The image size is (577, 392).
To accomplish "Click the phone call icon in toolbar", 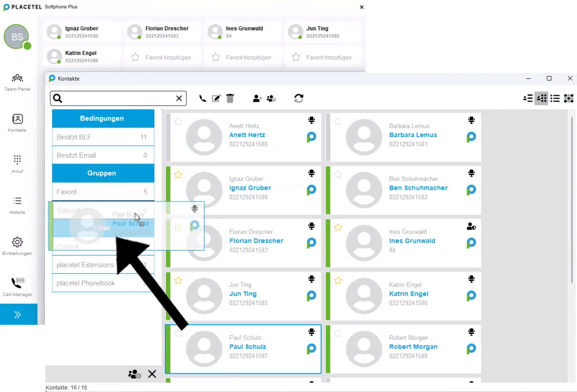I will pyautogui.click(x=203, y=99).
